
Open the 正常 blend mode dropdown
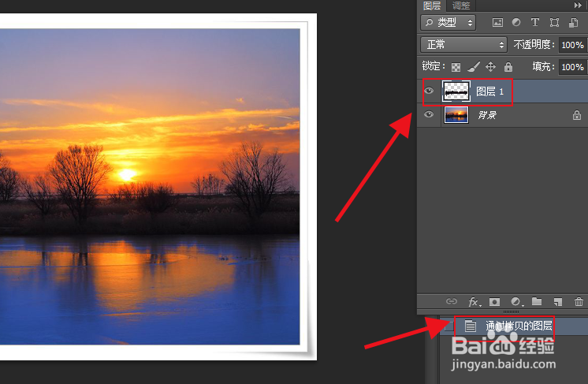(464, 45)
